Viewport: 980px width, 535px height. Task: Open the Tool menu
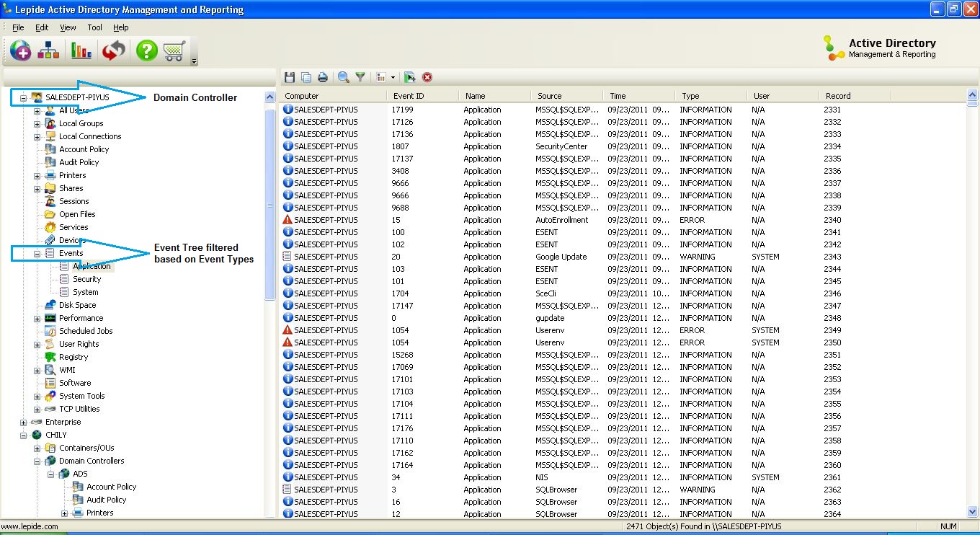tap(94, 27)
